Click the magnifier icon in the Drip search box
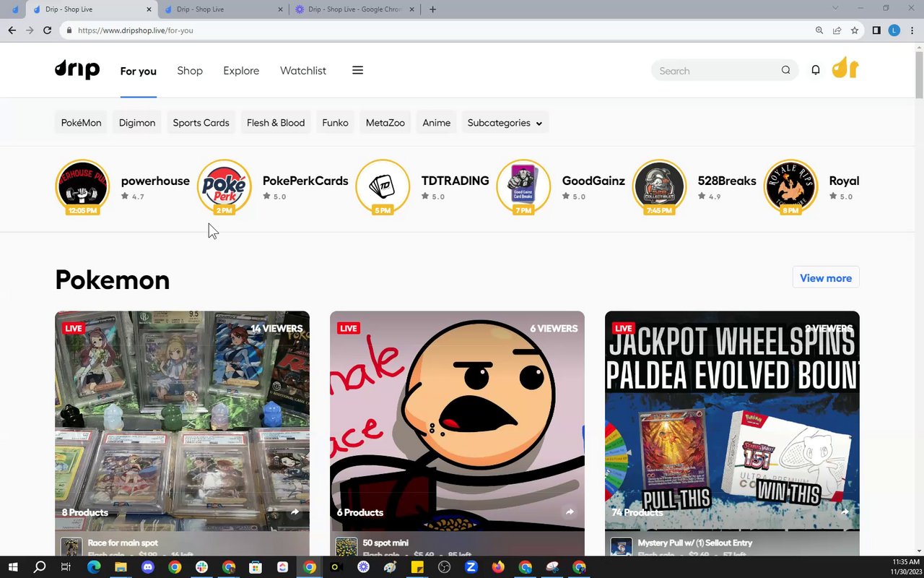 785,70
